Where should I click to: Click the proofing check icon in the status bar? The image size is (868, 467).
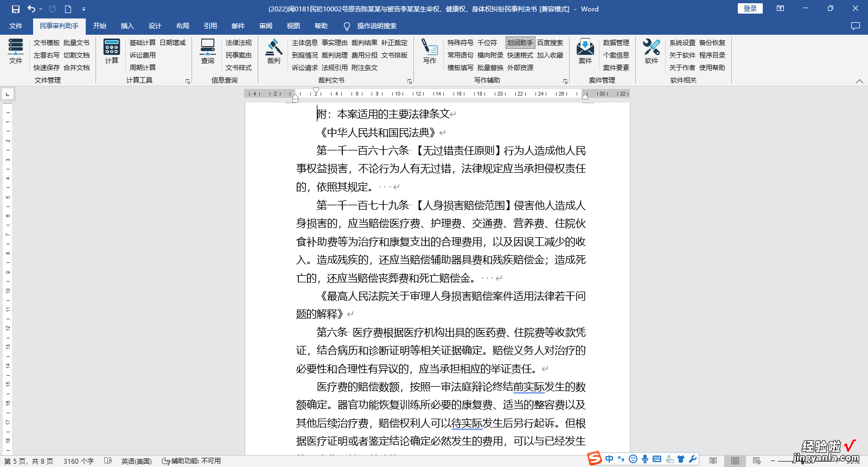(x=108, y=461)
